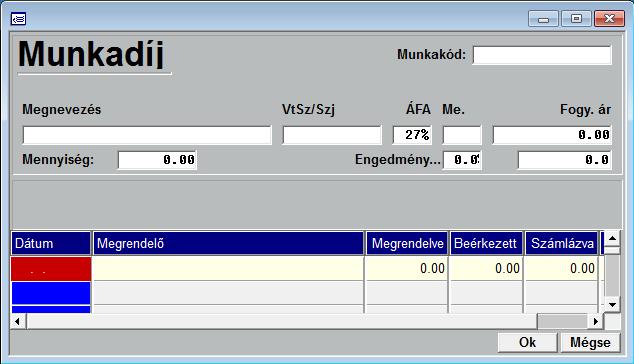Click the first row Megrendelve 0.00 value
The image size is (634, 364).
point(432,269)
